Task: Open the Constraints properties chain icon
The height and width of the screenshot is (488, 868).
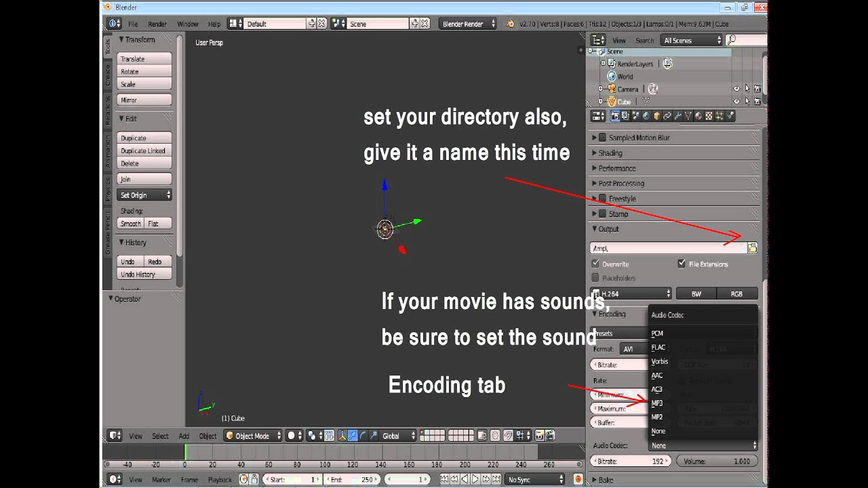Action: [667, 116]
